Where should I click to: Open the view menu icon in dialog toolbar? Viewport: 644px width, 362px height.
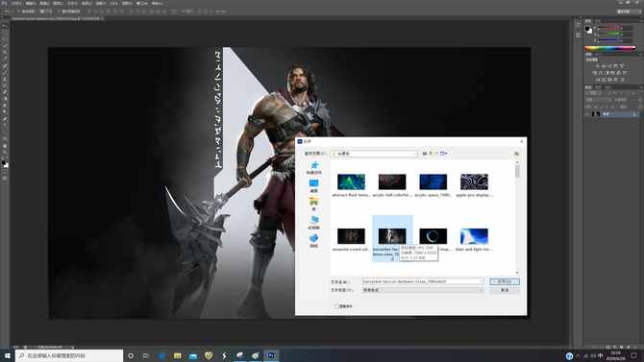443,154
